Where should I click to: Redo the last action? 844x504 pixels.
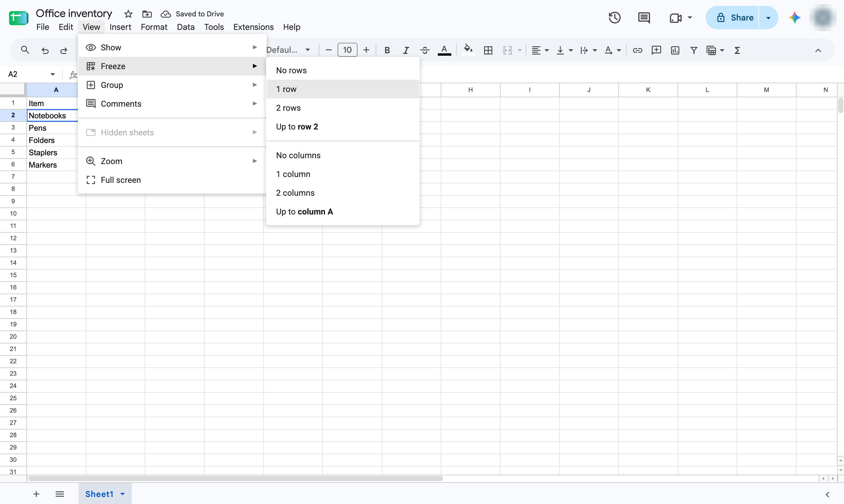click(x=64, y=50)
